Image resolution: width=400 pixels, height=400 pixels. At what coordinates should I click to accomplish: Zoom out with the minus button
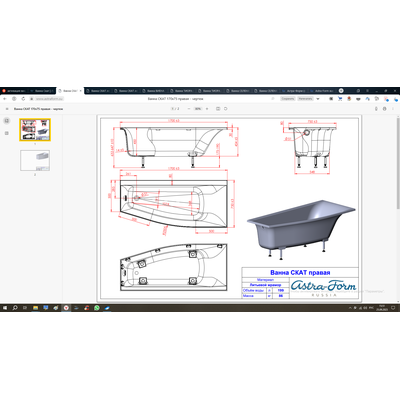point(189,109)
